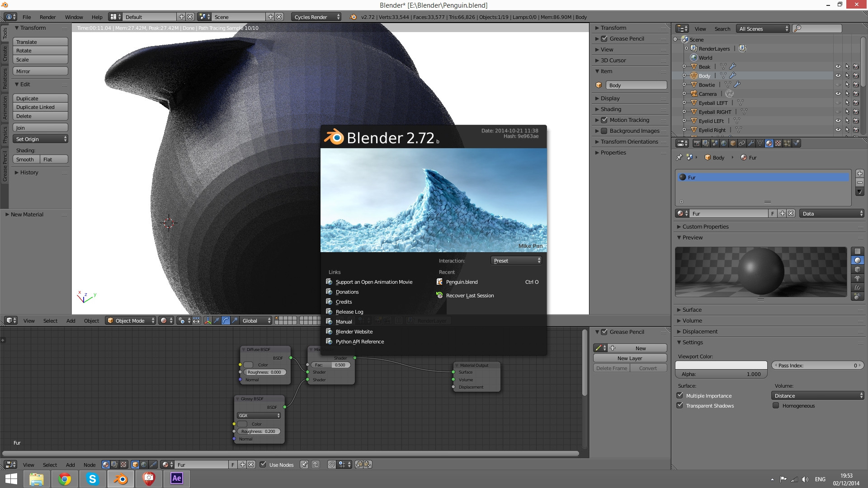Click the Camera object icon in outliner
The width and height of the screenshot is (868, 488).
click(694, 94)
